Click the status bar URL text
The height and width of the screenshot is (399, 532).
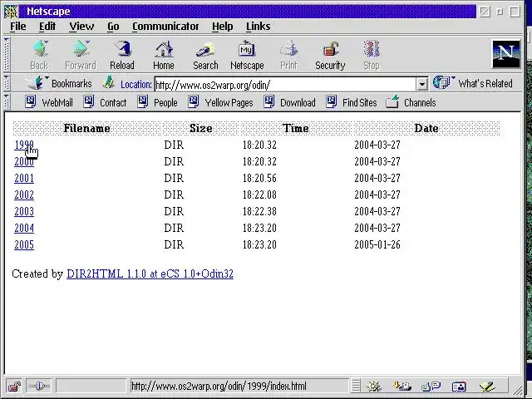point(219,386)
